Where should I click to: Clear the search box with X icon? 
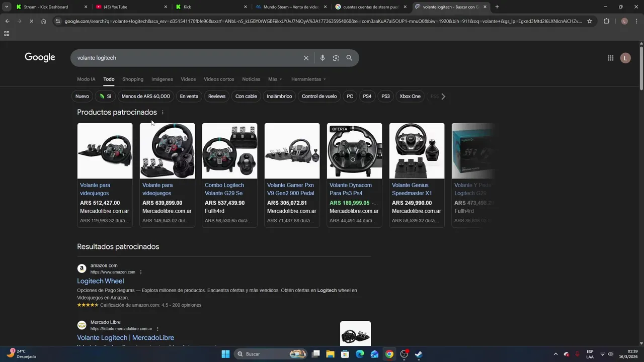pos(306,58)
